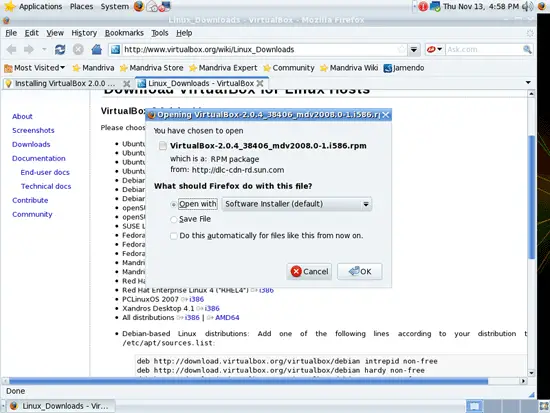Image resolution: width=550 pixels, height=413 pixels.
Task: Click the home folder launcher icon in panel
Action: (x=153, y=6)
